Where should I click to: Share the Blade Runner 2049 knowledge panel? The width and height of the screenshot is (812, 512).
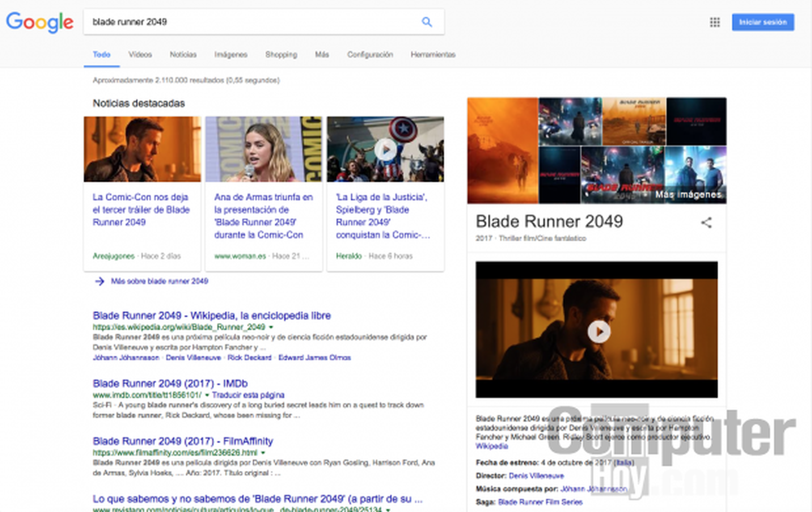pyautogui.click(x=706, y=222)
